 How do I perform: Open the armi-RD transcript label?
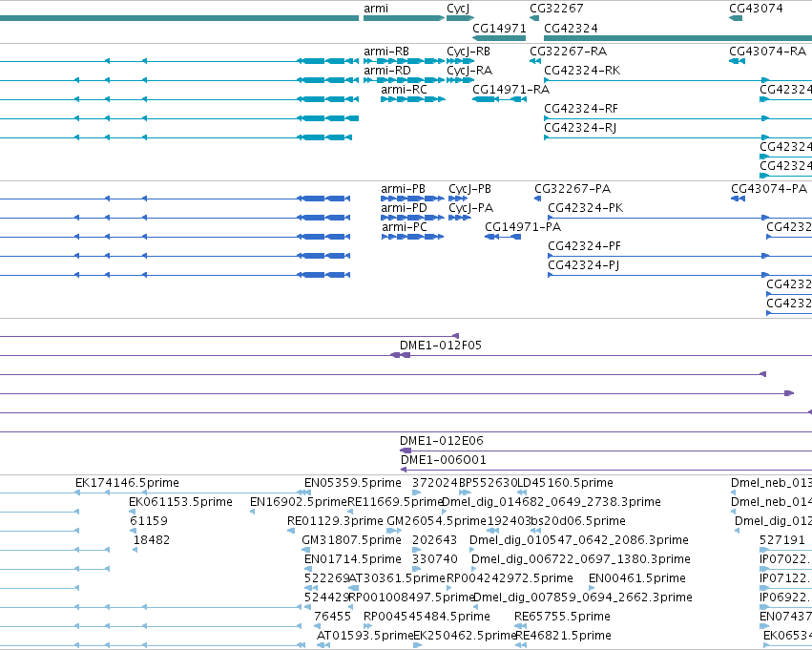pyautogui.click(x=387, y=71)
